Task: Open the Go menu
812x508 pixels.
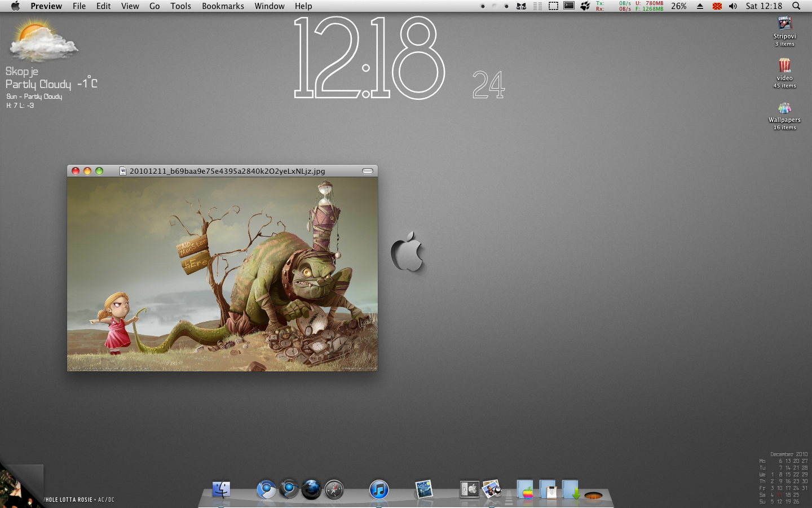Action: 155,6
